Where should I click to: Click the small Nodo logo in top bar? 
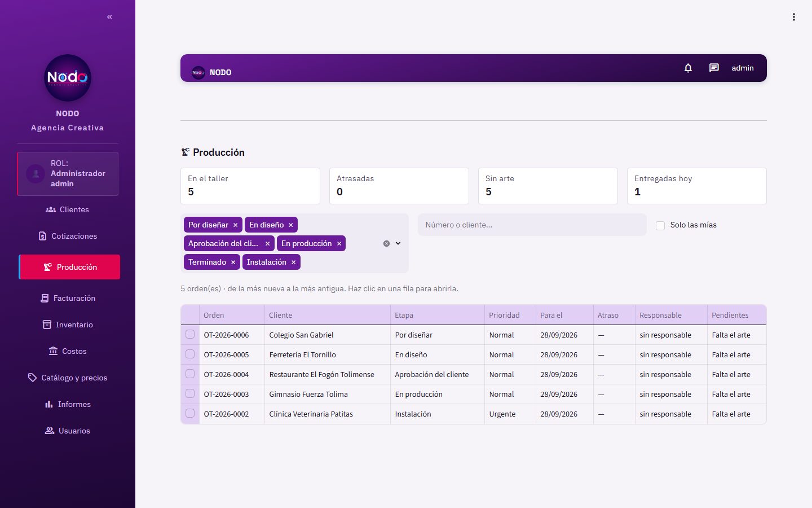[x=198, y=72]
